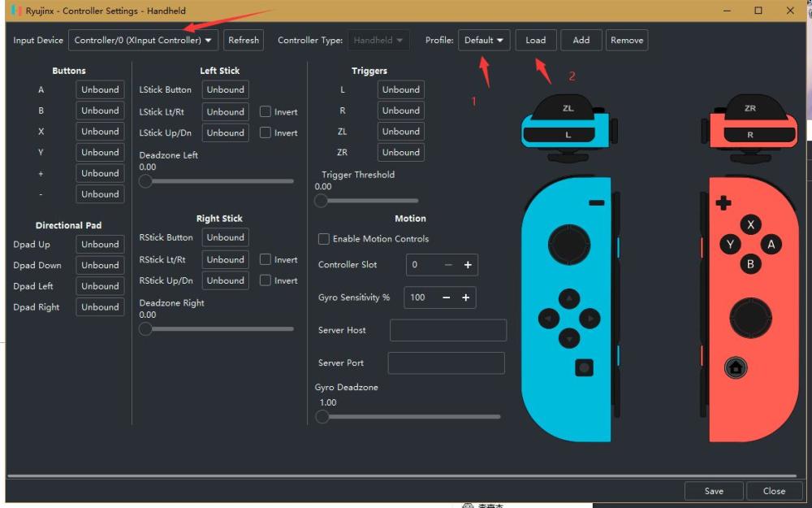Bind the plus button mapping
Viewport: 812px width, 508px height.
[100, 173]
